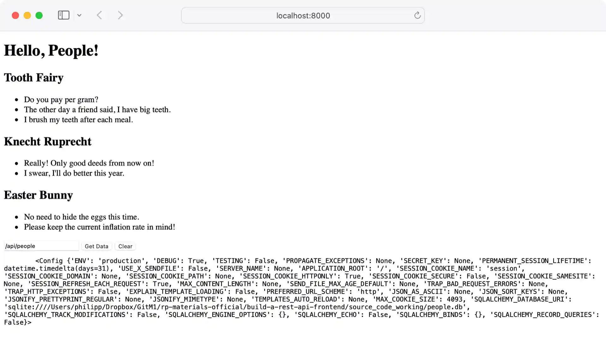Click the address bar showing localhost:8000

coord(303,15)
